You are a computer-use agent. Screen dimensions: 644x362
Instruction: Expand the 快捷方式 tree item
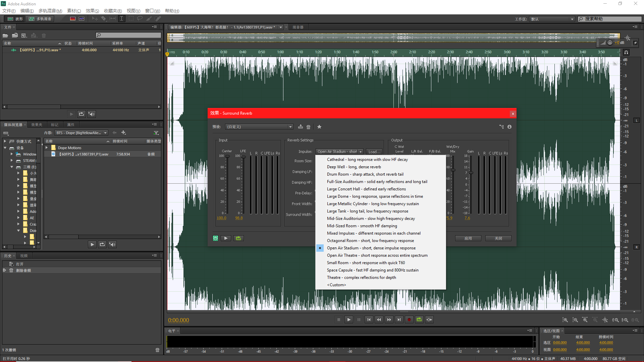click(5, 141)
